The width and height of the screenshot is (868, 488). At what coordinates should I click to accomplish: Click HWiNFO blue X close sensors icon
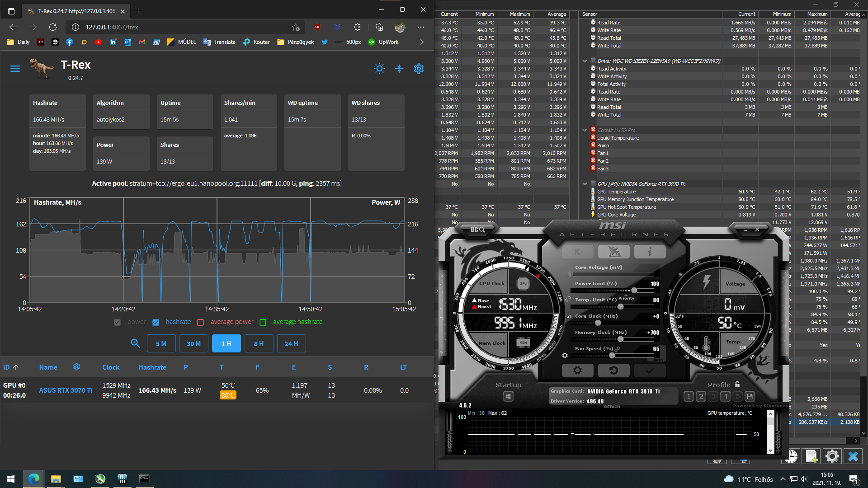[853, 456]
